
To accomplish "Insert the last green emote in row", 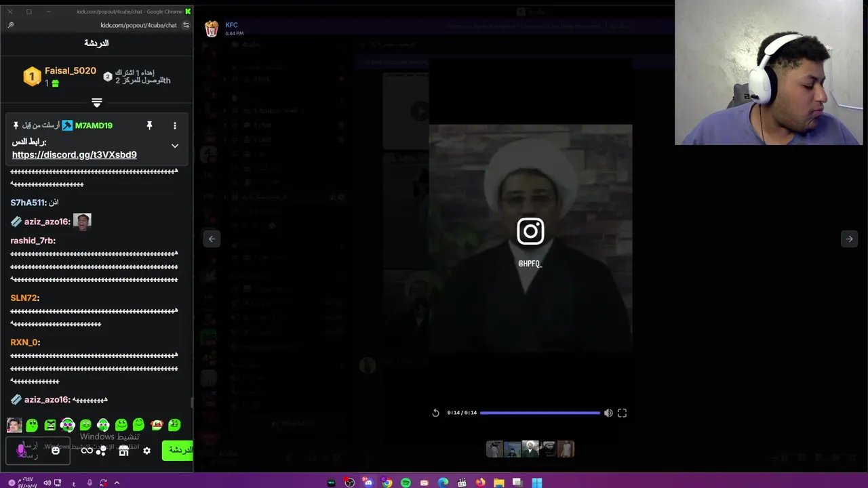I will click(174, 425).
